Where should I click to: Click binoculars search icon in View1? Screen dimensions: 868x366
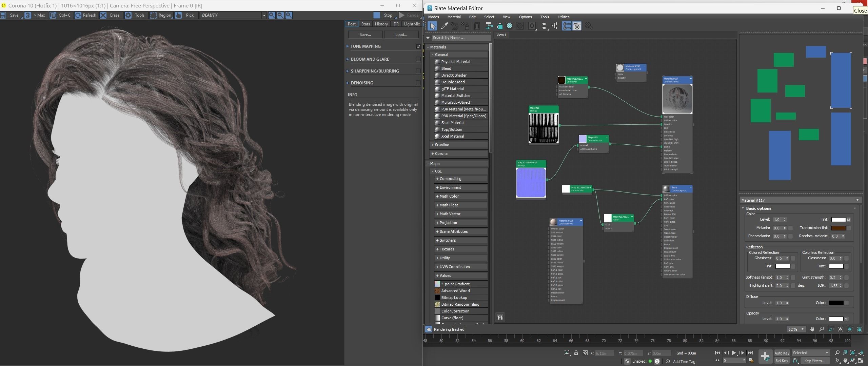click(500, 317)
